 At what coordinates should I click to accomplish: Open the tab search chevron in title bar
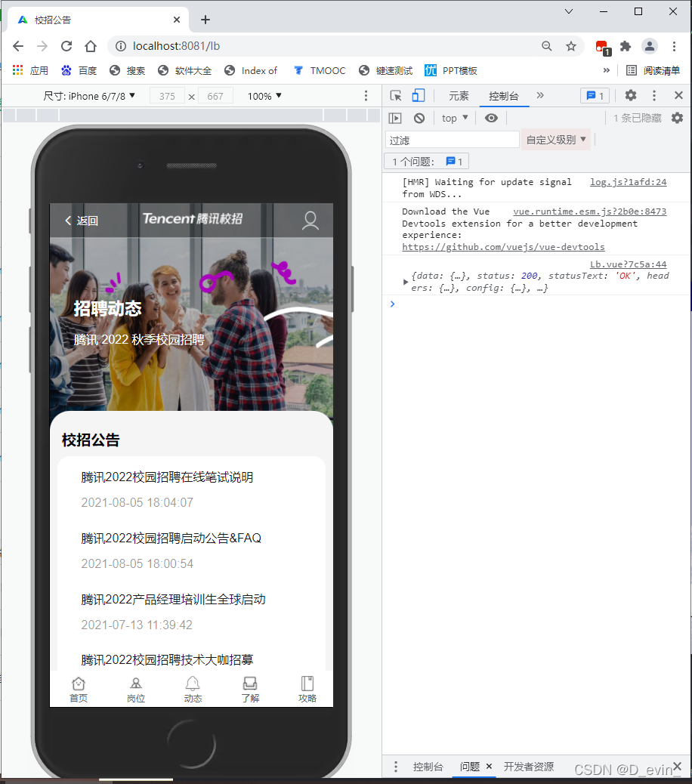(x=569, y=11)
